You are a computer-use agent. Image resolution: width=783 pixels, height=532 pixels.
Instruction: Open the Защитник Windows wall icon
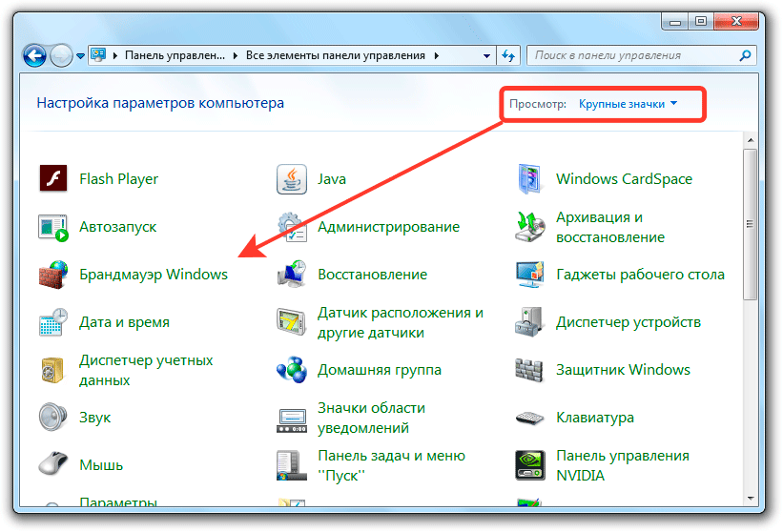pos(528,370)
